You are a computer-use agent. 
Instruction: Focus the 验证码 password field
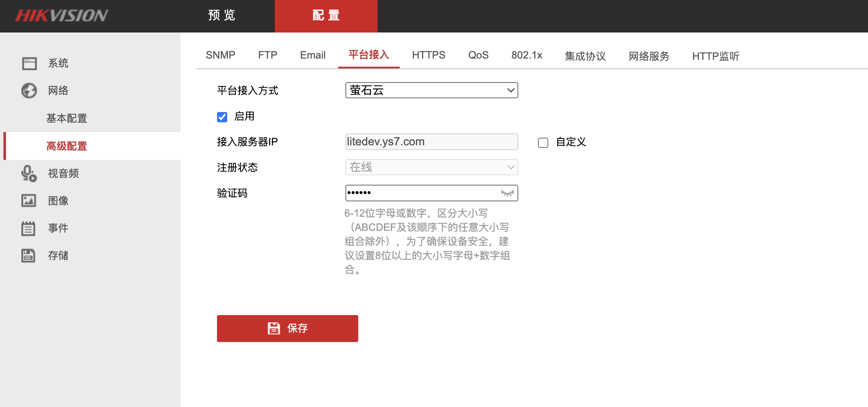422,193
